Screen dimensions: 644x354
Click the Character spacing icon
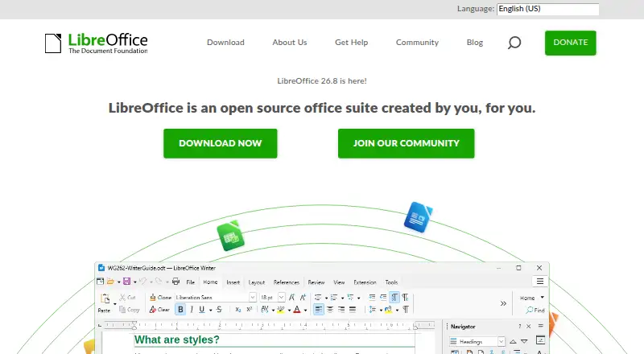265,310
